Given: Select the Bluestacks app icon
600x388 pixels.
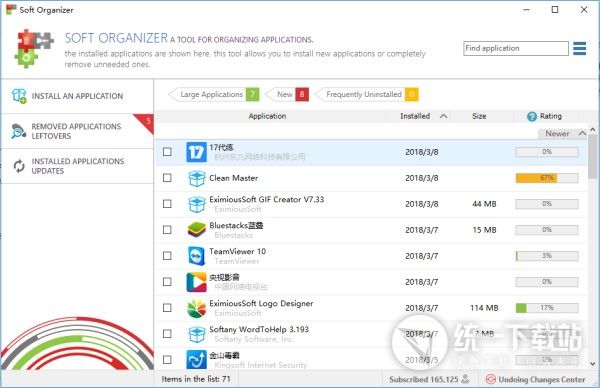Looking at the screenshot, I should (x=196, y=230).
